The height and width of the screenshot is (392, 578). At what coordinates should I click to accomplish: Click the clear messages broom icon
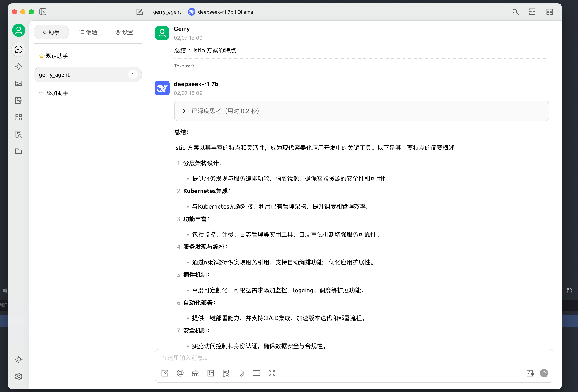pos(195,373)
